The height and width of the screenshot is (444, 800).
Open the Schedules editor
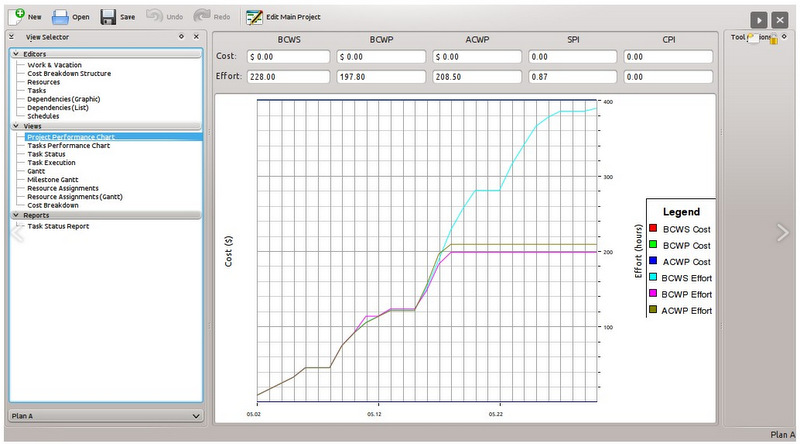coord(43,116)
